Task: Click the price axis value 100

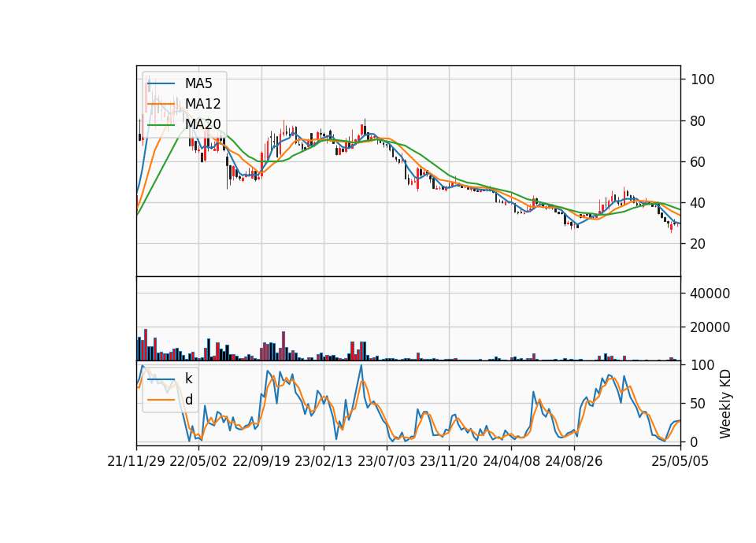Action: point(702,79)
